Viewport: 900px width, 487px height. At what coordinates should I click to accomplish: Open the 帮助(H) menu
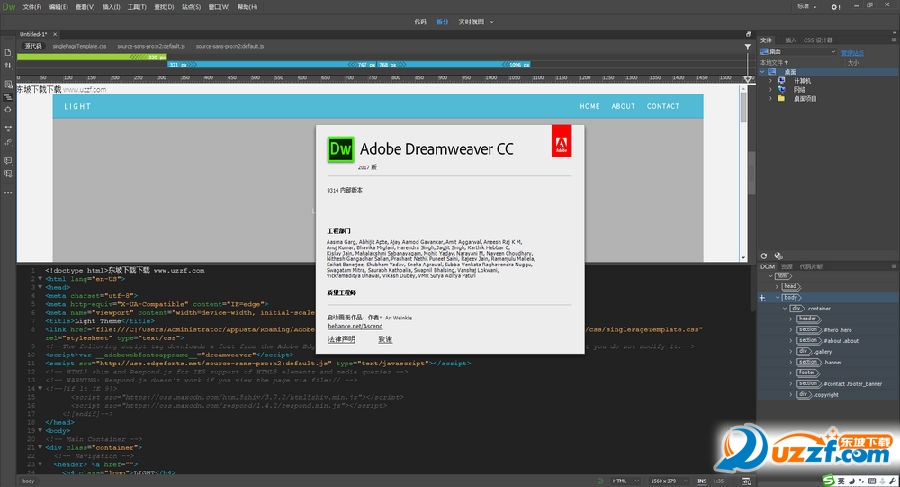pyautogui.click(x=247, y=7)
